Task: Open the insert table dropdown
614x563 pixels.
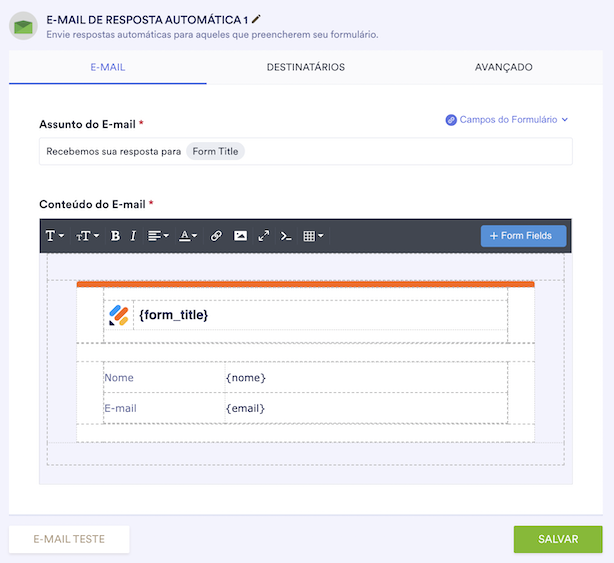Action: tap(313, 236)
